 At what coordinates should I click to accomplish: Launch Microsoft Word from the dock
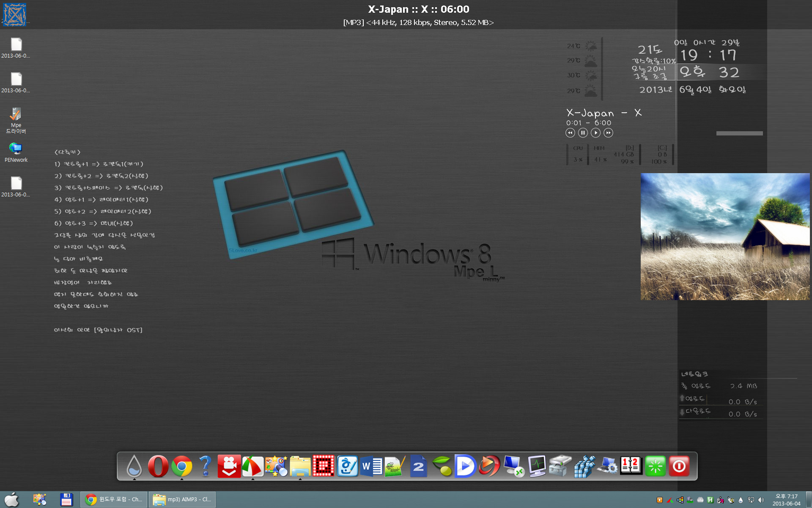click(x=371, y=466)
